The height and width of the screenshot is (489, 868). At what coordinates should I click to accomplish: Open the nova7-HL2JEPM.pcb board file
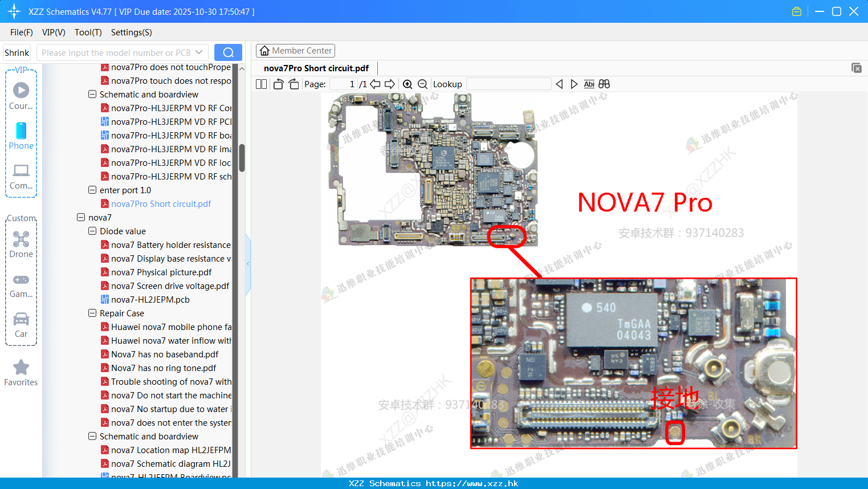(150, 300)
